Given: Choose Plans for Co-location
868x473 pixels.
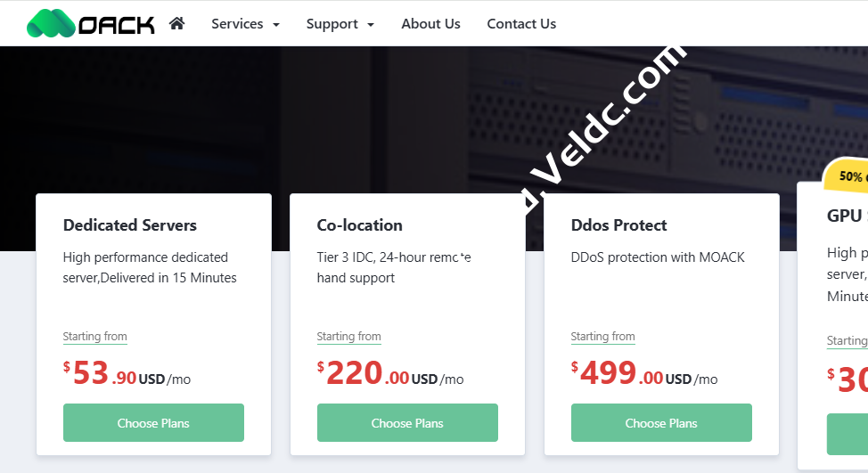Looking at the screenshot, I should click(x=407, y=423).
